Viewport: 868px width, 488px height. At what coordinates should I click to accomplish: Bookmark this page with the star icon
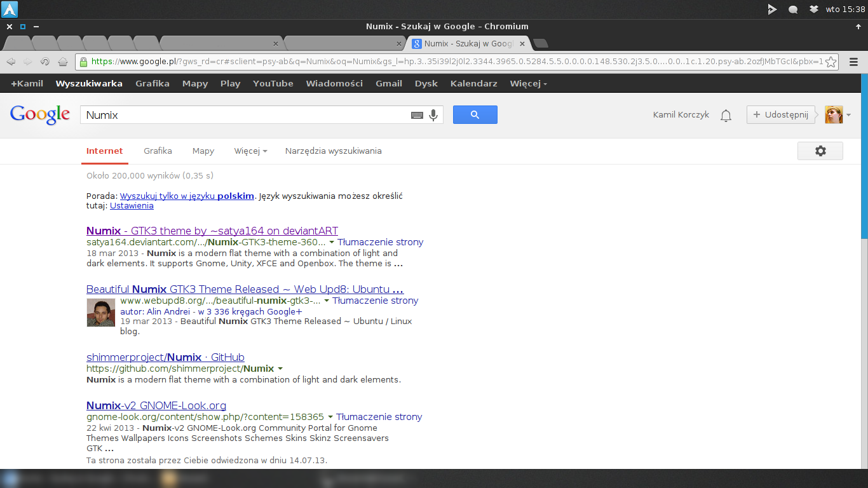[831, 62]
